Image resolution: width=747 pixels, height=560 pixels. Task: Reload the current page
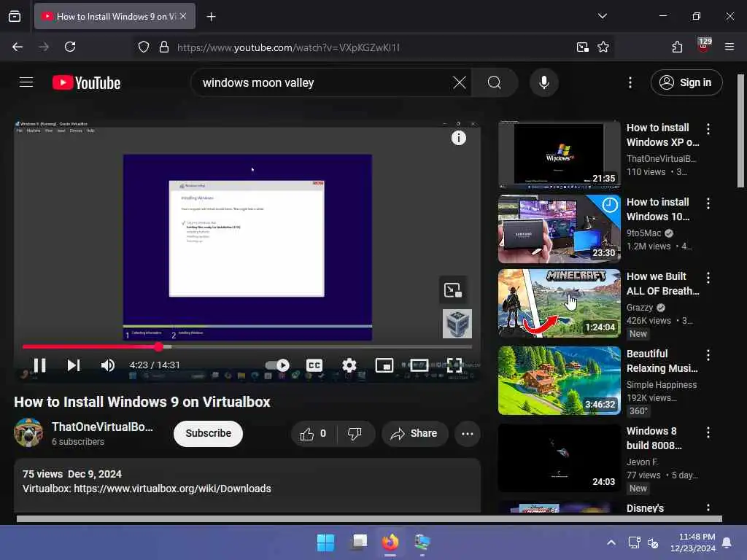pyautogui.click(x=70, y=47)
